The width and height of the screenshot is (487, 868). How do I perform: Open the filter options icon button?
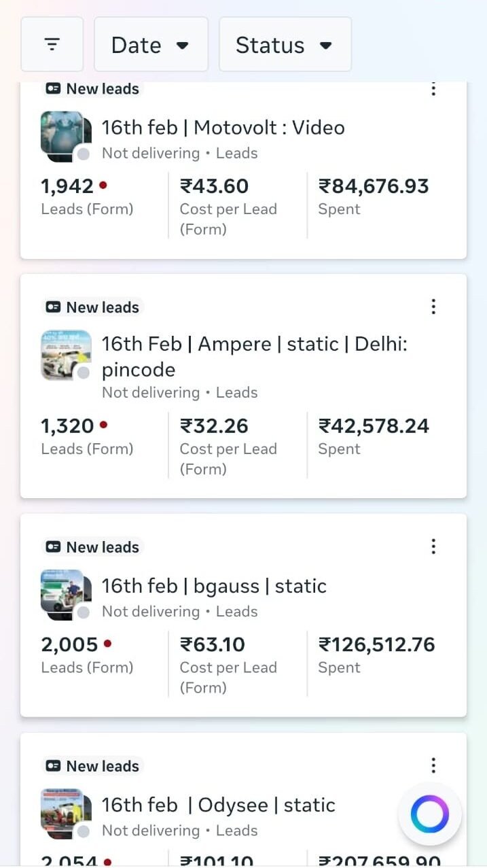pos(52,45)
